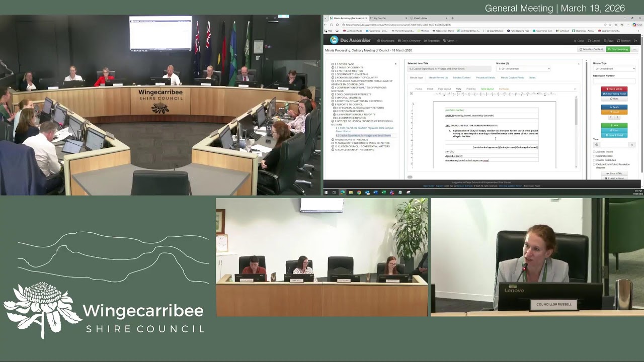This screenshot has height=362, width=644.
Task: Open Doc's Overview in the navbar
Action: [x=409, y=41]
